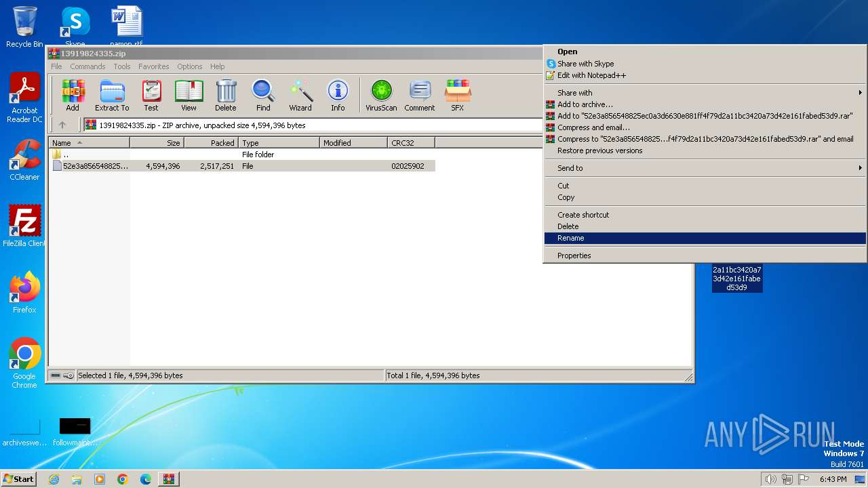Screen dimensions: 868x488
Task: Open the View toolbar icon
Action: 189,95
